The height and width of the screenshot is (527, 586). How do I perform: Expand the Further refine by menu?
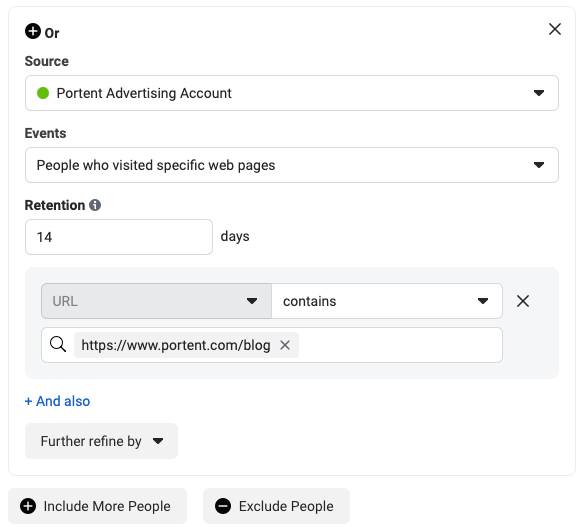[101, 441]
